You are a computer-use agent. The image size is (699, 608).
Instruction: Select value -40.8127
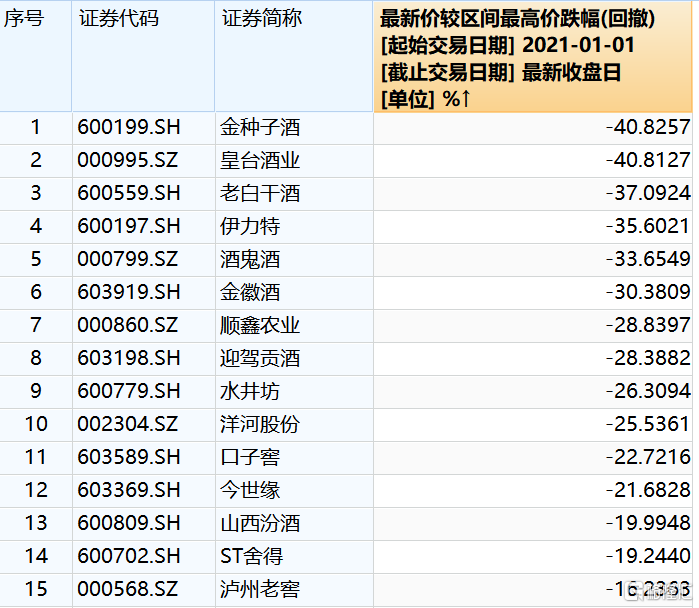click(648, 160)
